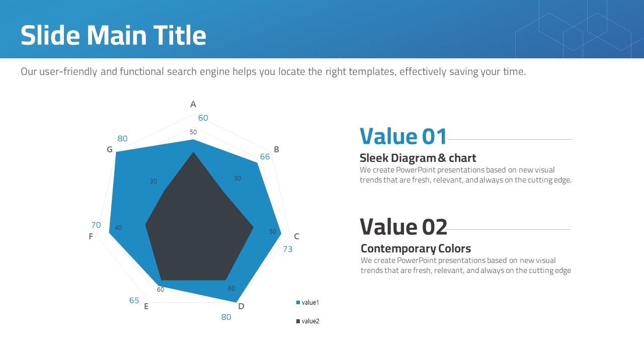The width and height of the screenshot is (644, 362).
Task: Click radar axis label C
Action: tap(296, 236)
